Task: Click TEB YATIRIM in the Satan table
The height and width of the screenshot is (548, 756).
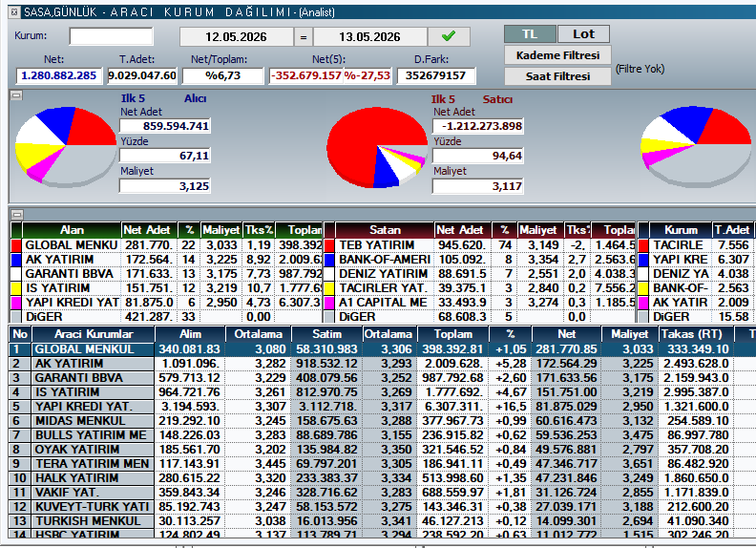Action: point(376,245)
